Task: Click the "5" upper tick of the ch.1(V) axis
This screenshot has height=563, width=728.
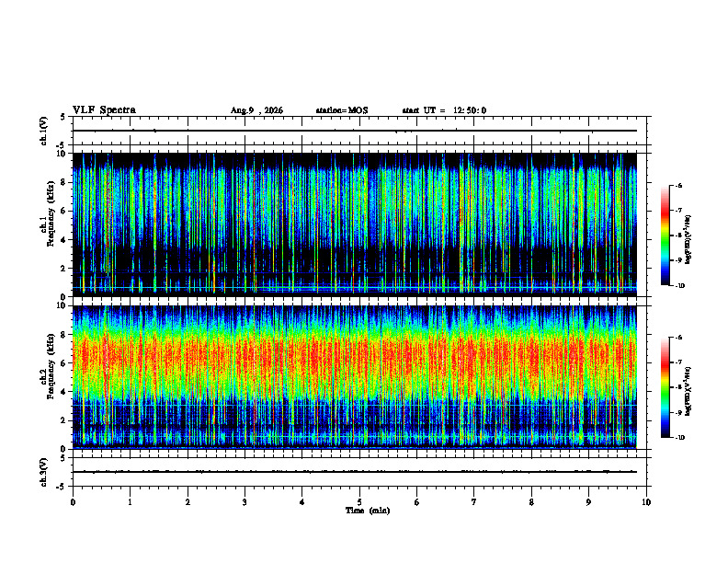Action: tap(63, 117)
